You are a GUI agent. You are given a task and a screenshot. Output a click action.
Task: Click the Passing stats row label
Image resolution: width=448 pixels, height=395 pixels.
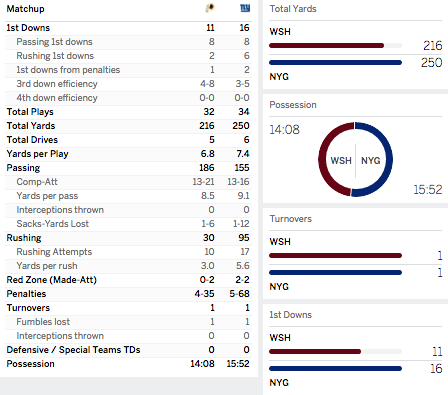[x=23, y=168]
